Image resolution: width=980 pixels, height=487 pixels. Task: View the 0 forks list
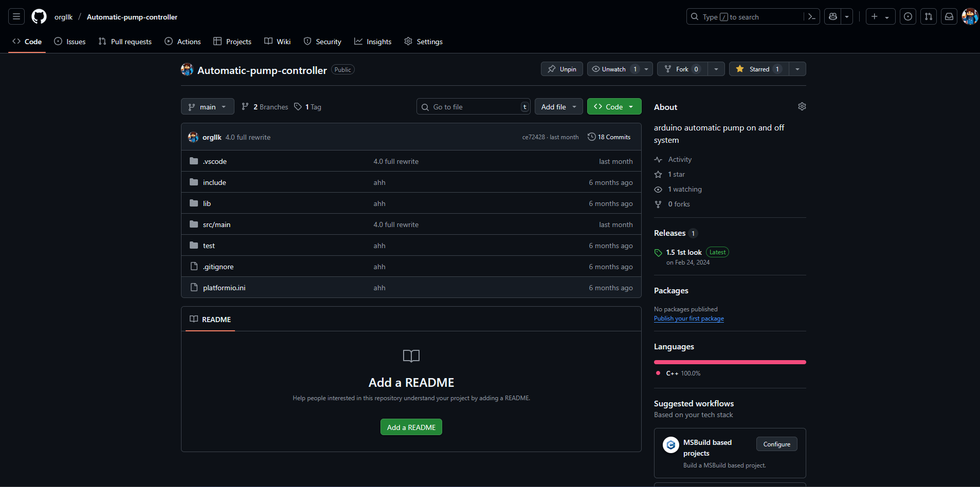click(672, 204)
